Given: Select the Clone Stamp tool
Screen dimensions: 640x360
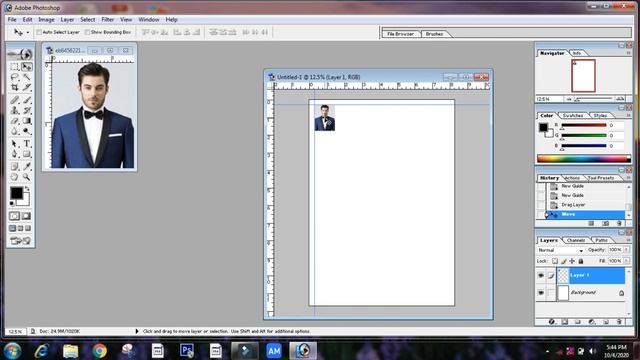Looking at the screenshot, I should tap(15, 110).
